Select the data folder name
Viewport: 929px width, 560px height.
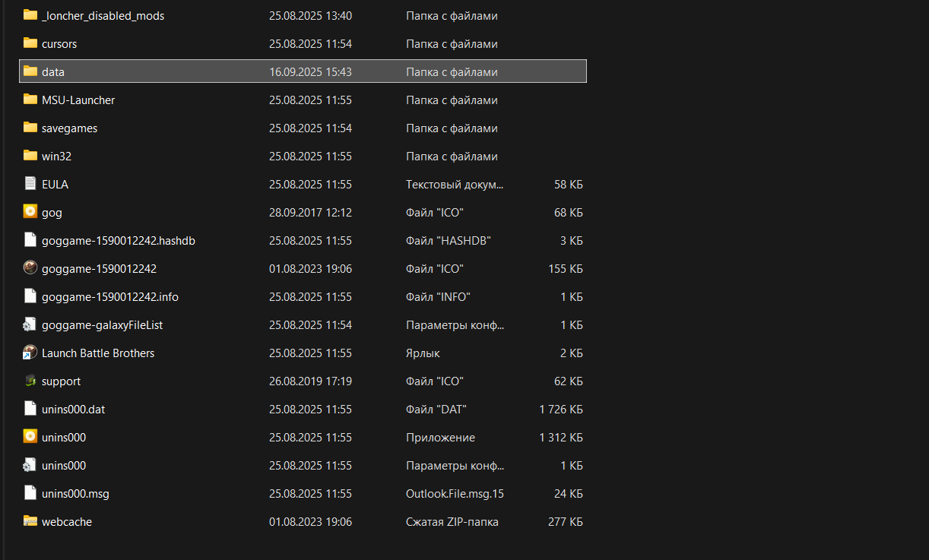point(53,71)
